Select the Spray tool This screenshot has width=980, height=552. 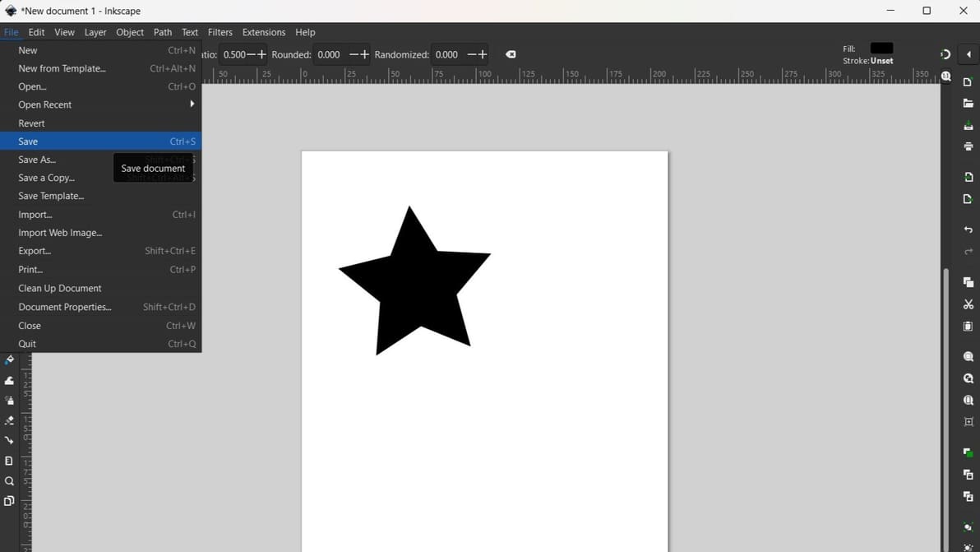10,401
